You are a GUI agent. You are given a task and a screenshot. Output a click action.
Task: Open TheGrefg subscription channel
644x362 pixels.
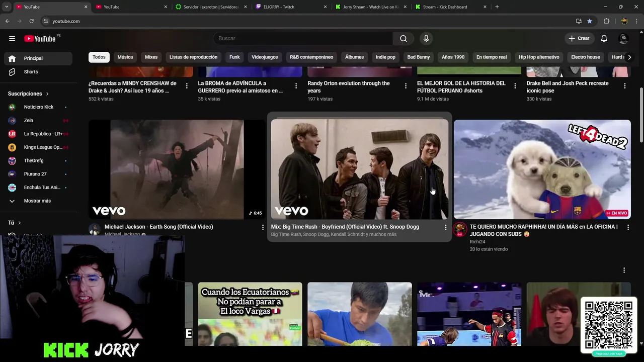click(x=38, y=160)
